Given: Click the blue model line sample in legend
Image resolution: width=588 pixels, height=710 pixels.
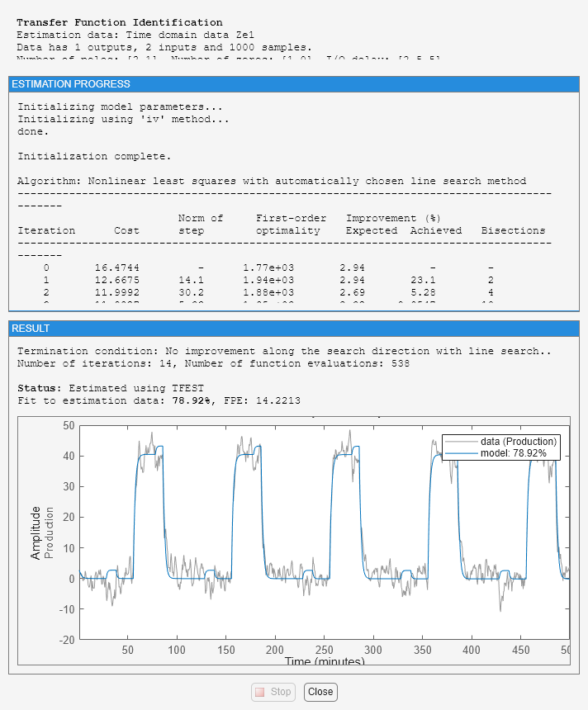Looking at the screenshot, I should click(461, 454).
